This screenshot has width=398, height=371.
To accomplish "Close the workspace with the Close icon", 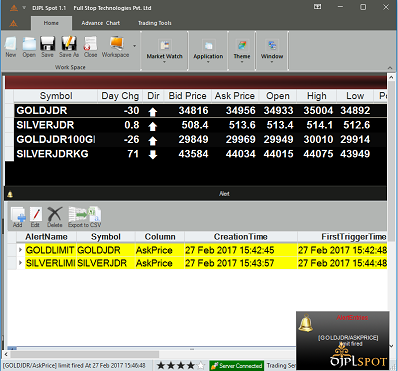I will tap(90, 47).
